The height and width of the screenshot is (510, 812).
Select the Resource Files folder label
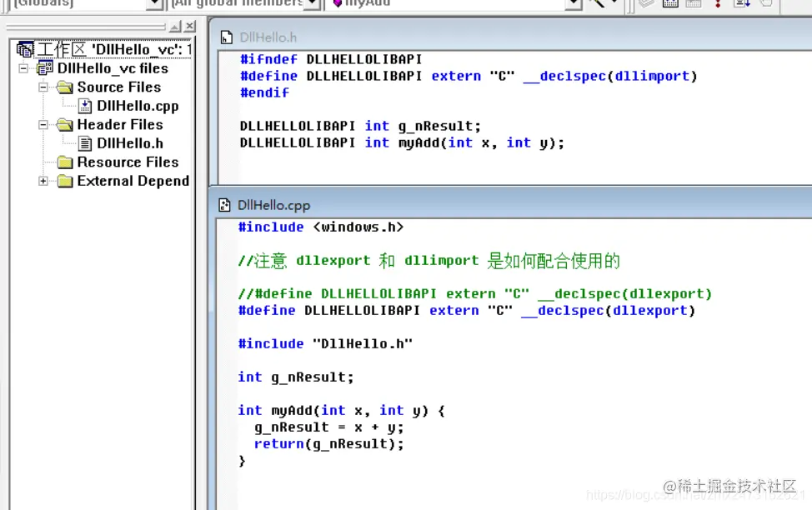tap(128, 162)
